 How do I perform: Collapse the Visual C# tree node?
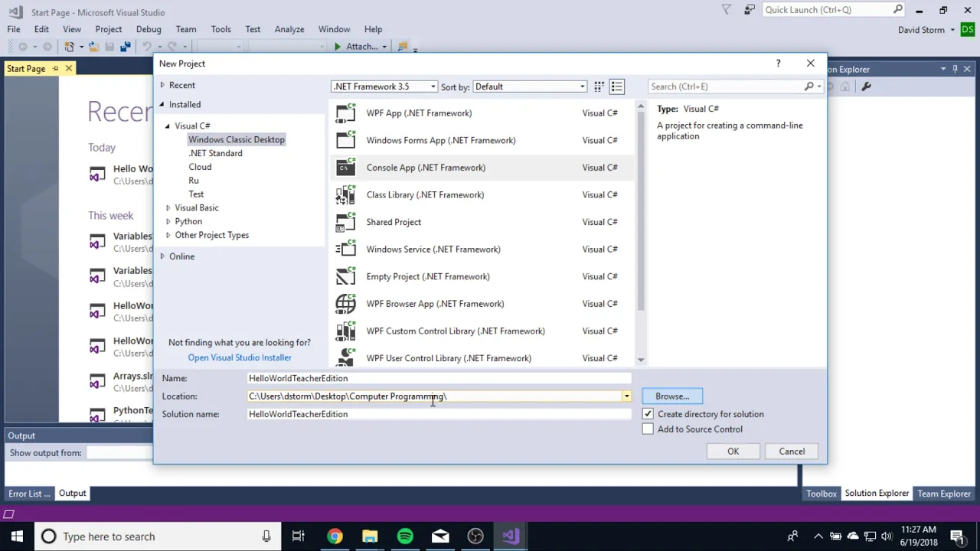coord(168,126)
